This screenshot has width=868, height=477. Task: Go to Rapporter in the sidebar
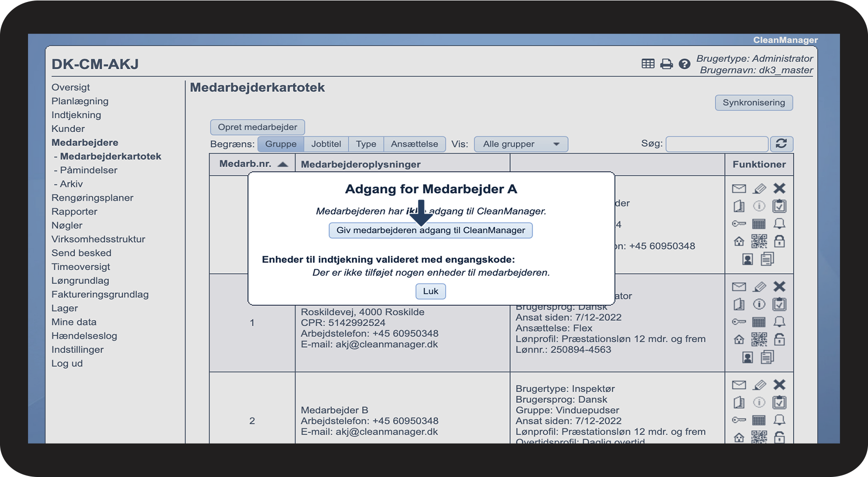[75, 211]
